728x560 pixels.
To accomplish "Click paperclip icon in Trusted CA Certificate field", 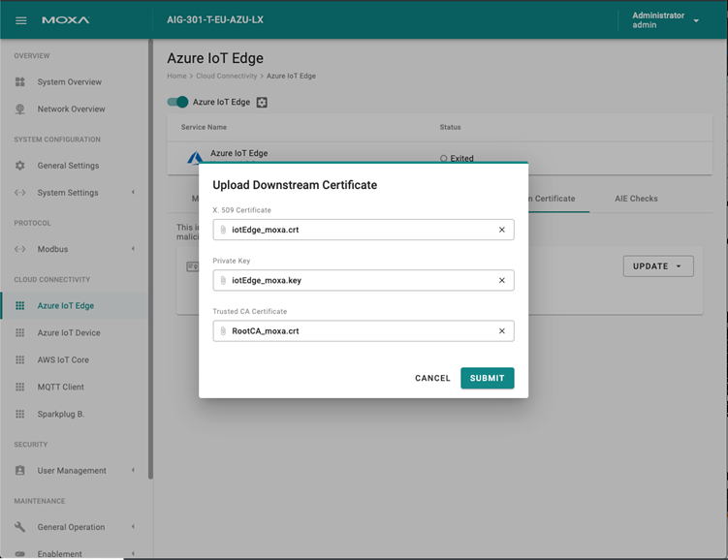I will coord(223,330).
